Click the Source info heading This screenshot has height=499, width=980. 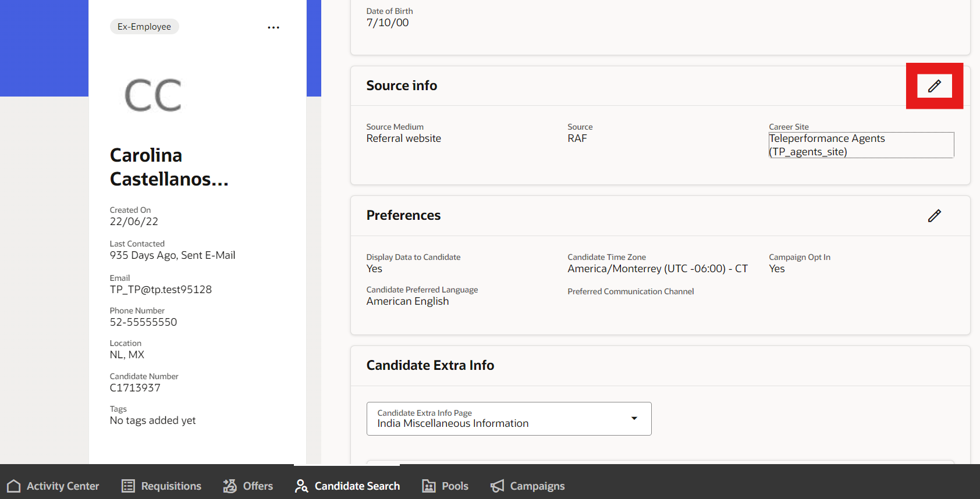click(x=402, y=85)
